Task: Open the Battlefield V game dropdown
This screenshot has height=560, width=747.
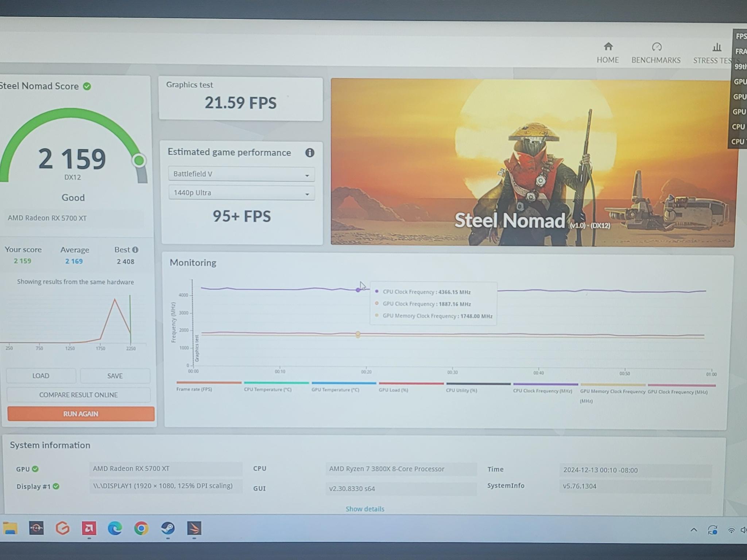Action: pos(241,174)
